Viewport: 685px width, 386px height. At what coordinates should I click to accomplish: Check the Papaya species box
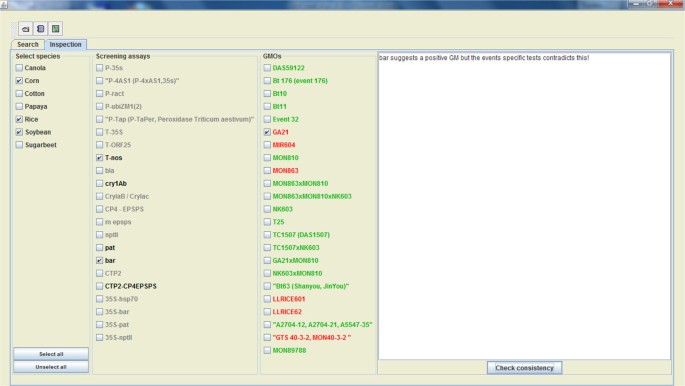[x=19, y=106]
